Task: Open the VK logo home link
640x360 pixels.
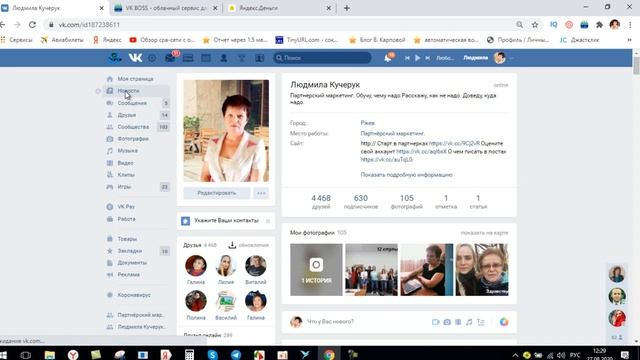Action: point(136,58)
